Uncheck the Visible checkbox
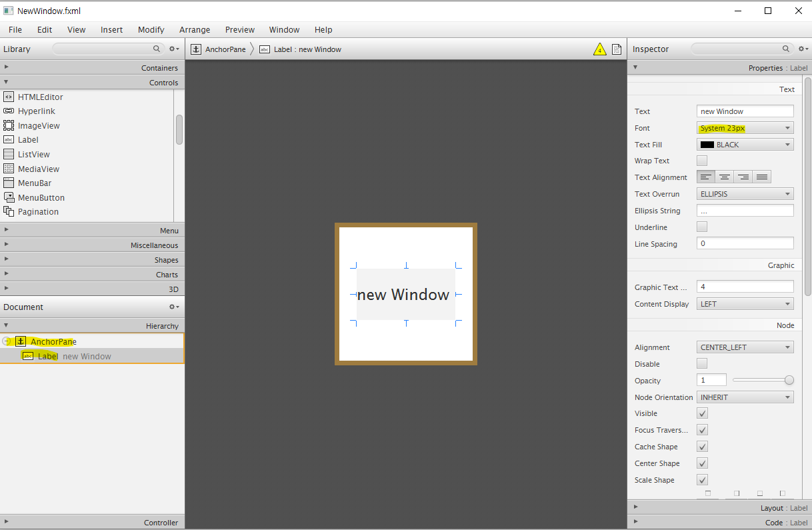The image size is (812, 530). click(702, 413)
